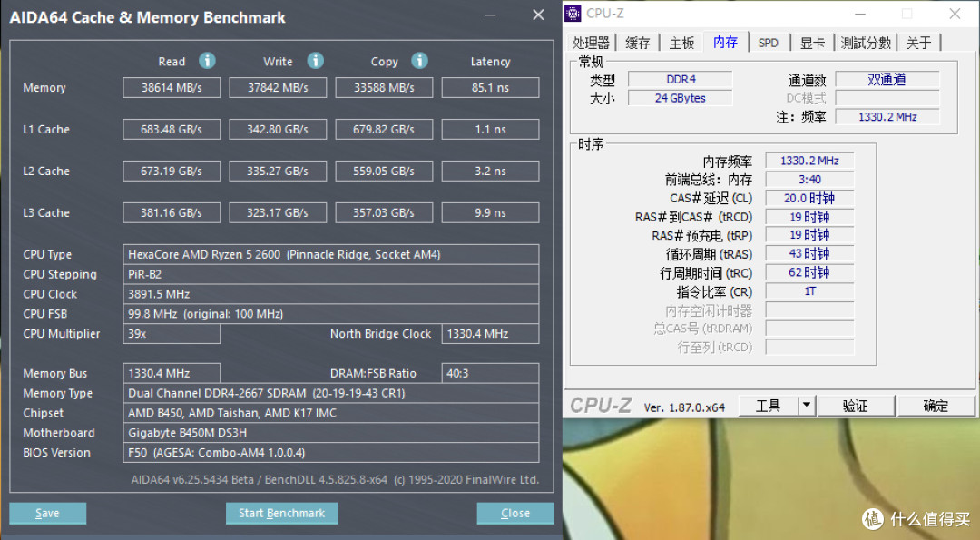Click the 验证 button in CPU-Z
Viewport: 980px width, 540px height.
[x=856, y=406]
